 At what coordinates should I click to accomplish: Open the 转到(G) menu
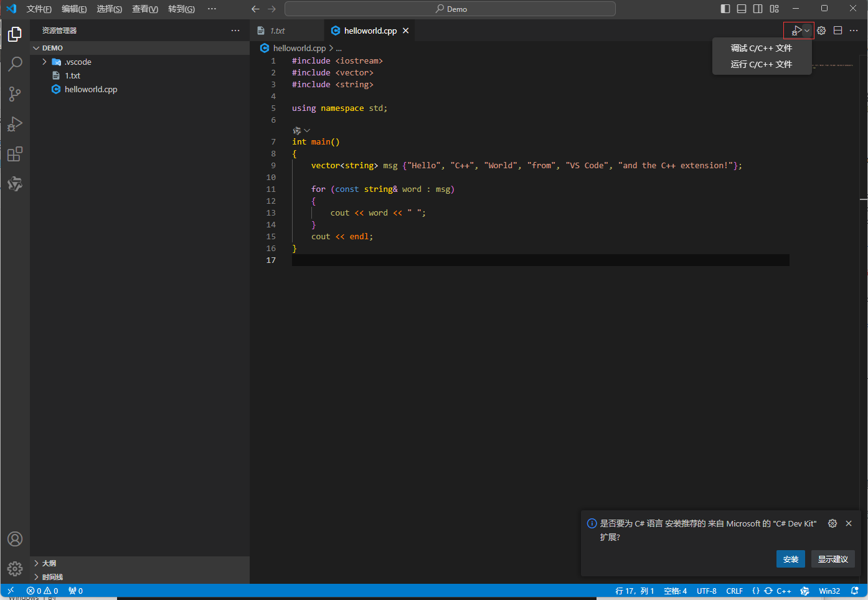(181, 9)
